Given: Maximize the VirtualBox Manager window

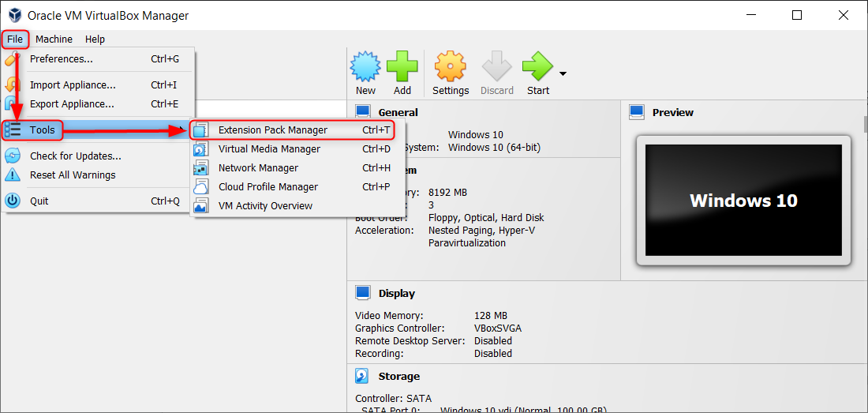Looking at the screenshot, I should [x=797, y=15].
